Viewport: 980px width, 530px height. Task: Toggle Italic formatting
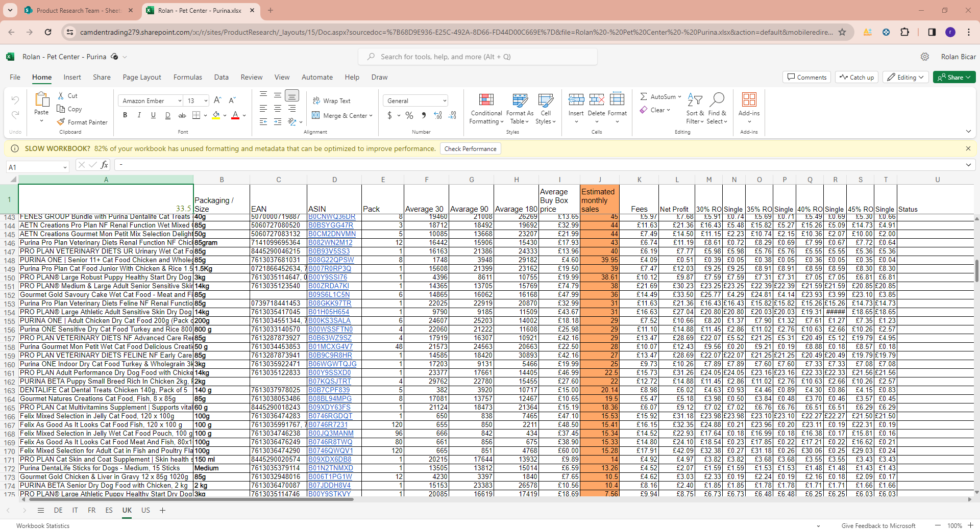tap(139, 115)
